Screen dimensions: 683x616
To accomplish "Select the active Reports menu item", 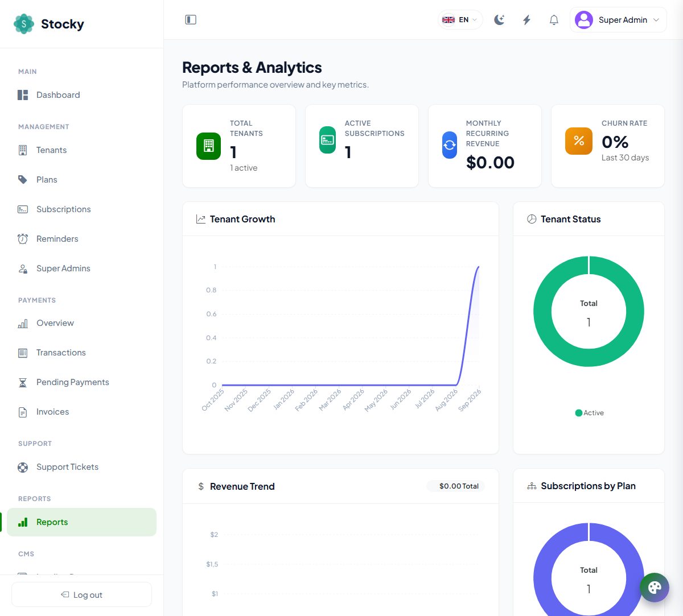I will (x=82, y=522).
